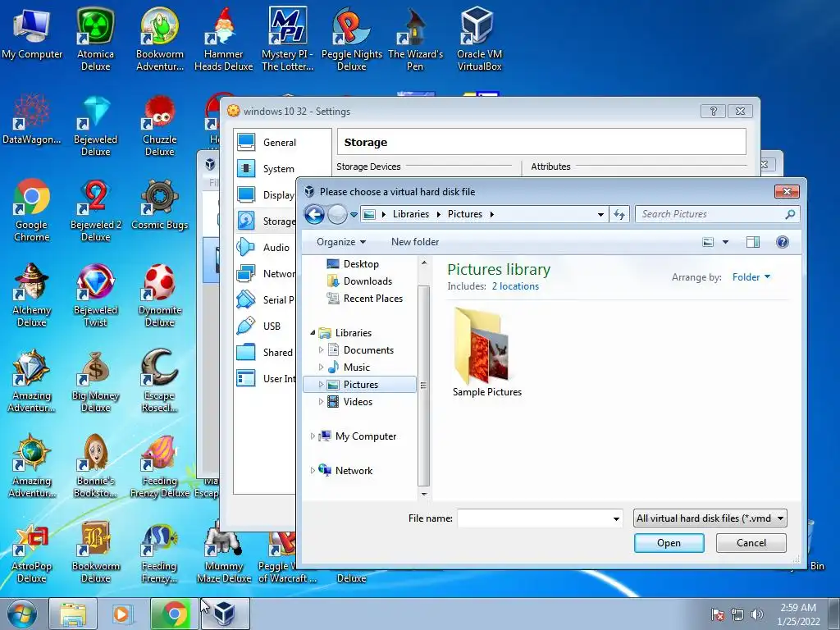
Task: Click the Cancel button in file dialog
Action: pos(751,543)
